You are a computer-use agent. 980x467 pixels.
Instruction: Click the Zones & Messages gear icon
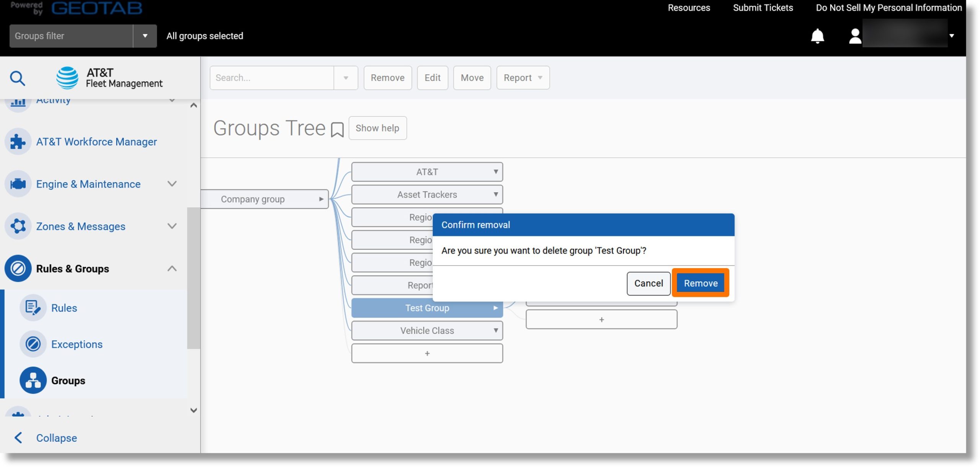[x=18, y=226]
